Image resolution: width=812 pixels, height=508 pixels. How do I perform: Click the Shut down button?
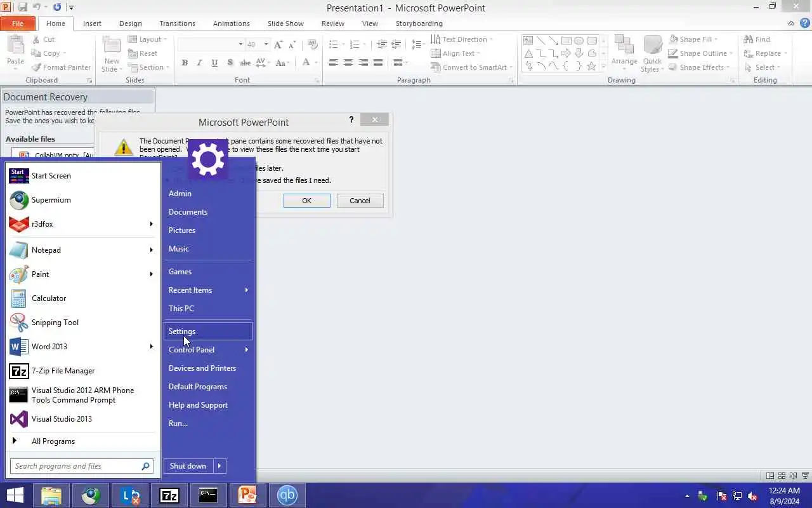(188, 466)
